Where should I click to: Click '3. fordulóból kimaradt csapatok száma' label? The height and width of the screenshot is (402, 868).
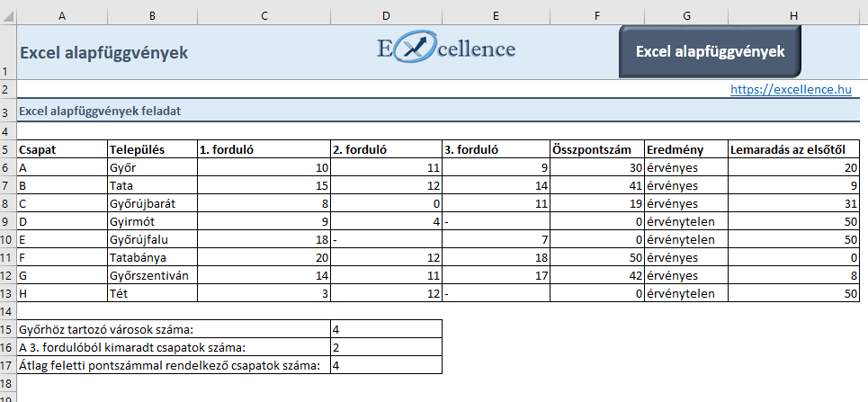[174, 348]
